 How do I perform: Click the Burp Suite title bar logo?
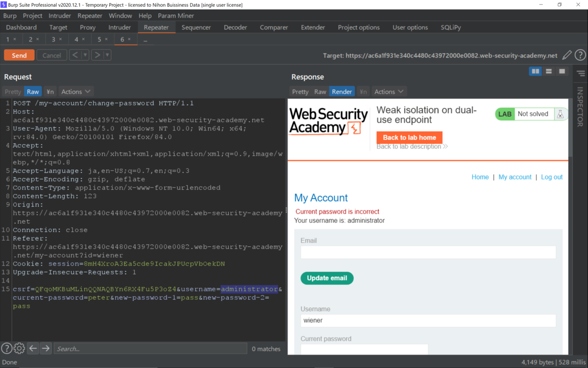click(x=4, y=4)
